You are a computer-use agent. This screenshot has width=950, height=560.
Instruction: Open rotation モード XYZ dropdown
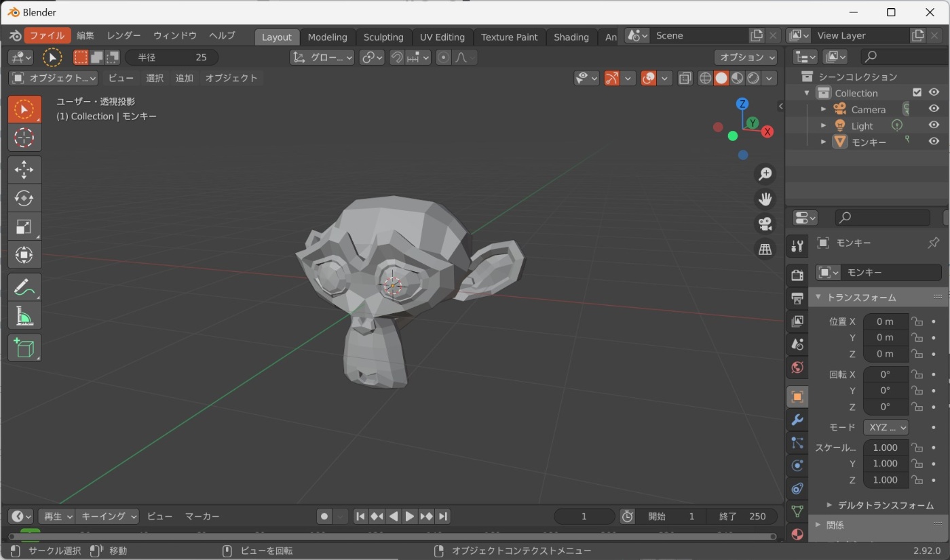pyautogui.click(x=886, y=427)
